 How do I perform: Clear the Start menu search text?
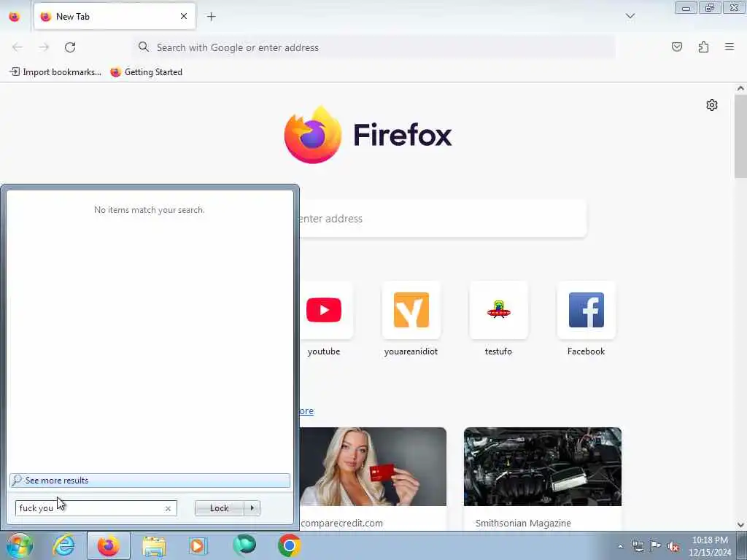point(168,508)
